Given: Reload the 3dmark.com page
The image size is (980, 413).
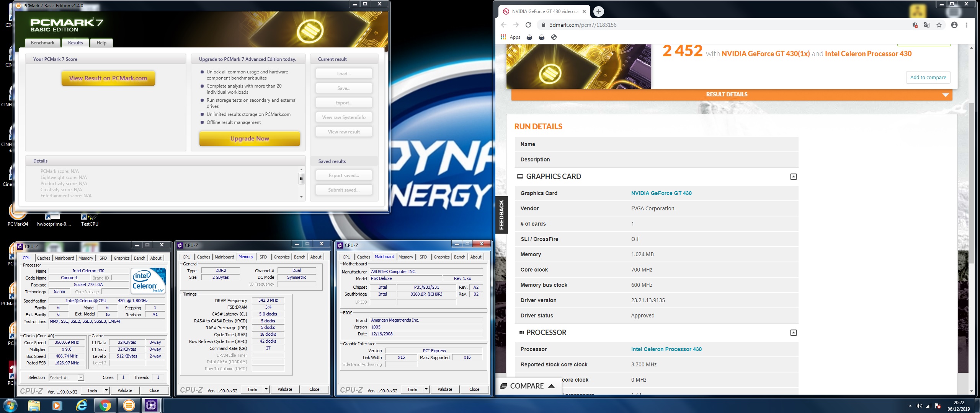Looking at the screenshot, I should 528,25.
